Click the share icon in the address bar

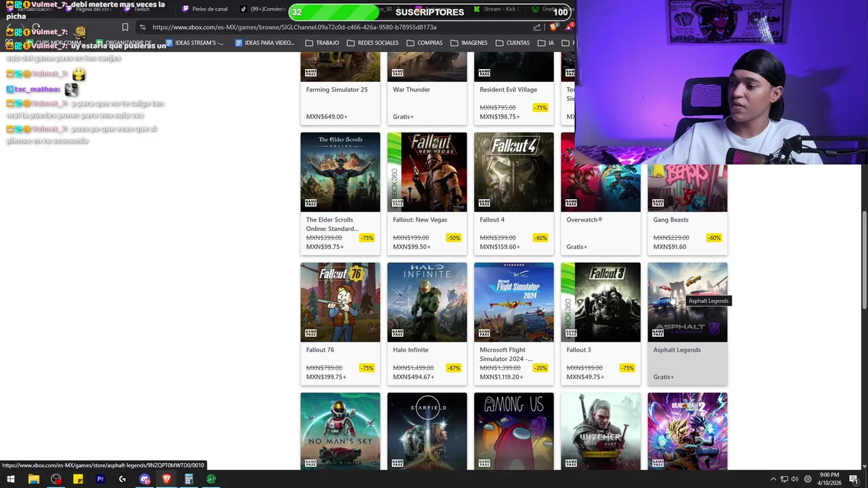coord(537,27)
